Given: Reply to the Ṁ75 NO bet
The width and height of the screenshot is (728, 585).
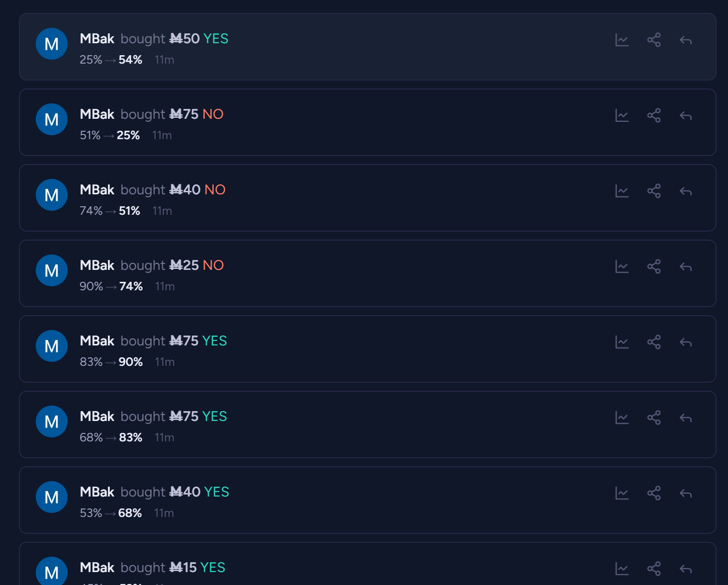Looking at the screenshot, I should (x=686, y=116).
